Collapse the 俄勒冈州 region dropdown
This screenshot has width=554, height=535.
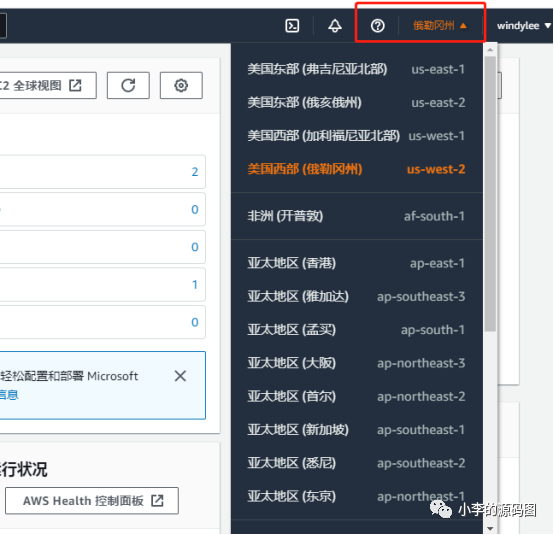(440, 26)
